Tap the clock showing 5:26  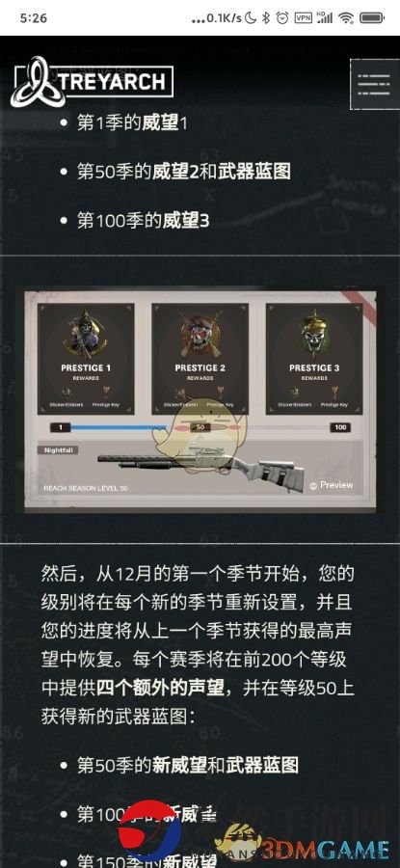click(33, 17)
